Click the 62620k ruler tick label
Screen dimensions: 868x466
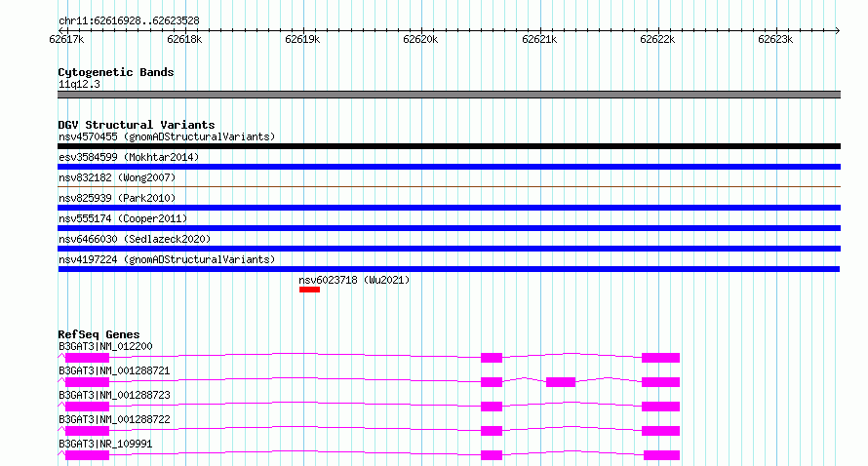(x=420, y=39)
